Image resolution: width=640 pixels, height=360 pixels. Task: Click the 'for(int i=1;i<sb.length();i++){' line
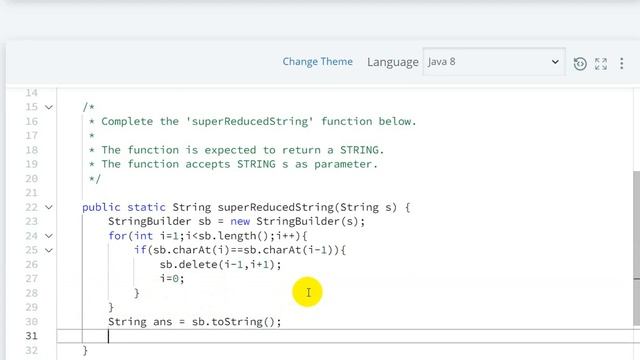pos(208,236)
